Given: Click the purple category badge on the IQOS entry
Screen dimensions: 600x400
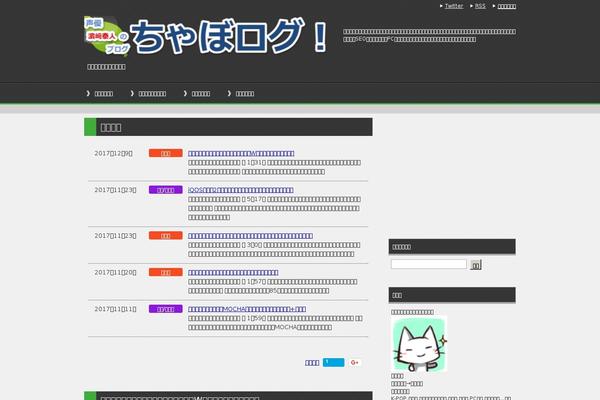Looking at the screenshot, I should click(166, 190).
